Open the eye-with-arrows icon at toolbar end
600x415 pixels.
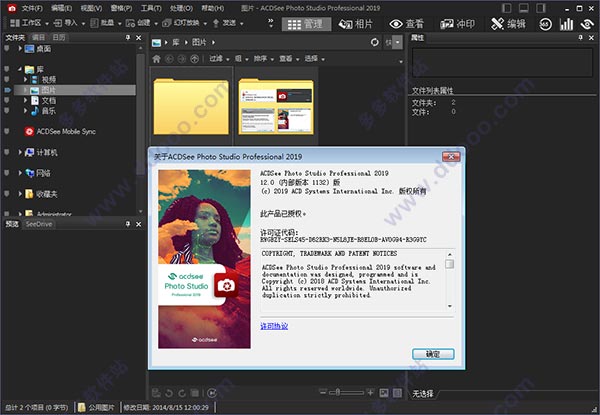pos(587,24)
